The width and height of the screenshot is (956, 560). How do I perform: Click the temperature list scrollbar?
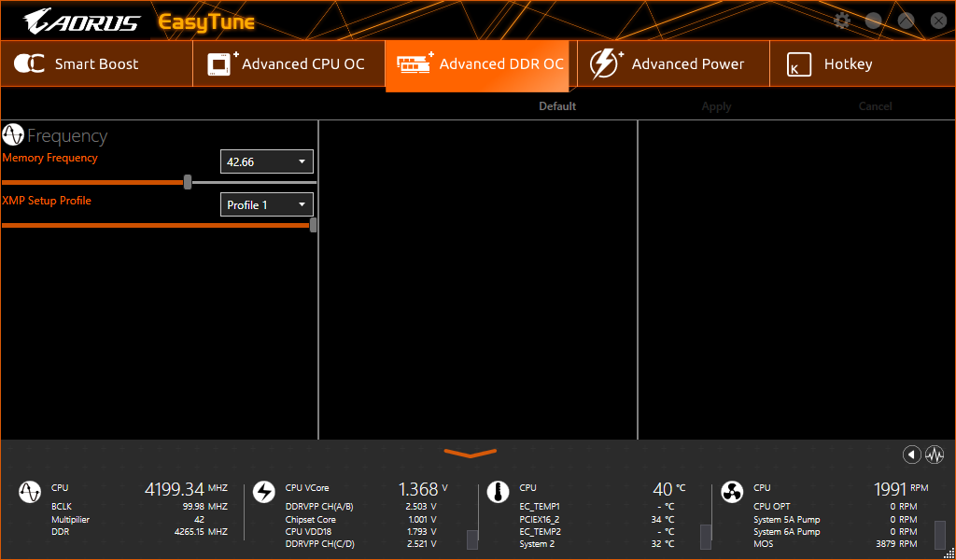coord(706,537)
